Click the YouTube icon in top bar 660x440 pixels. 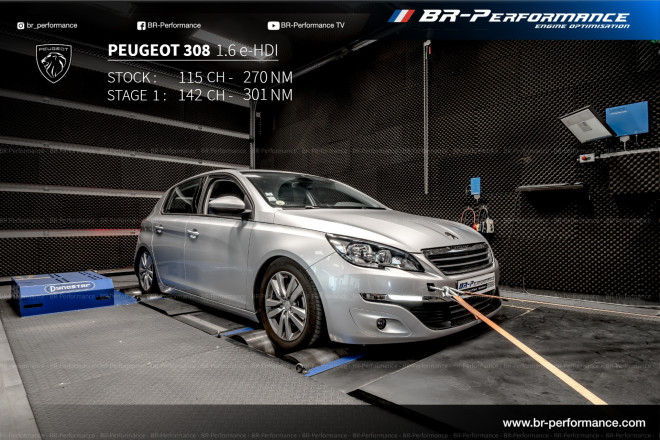pos(273,25)
